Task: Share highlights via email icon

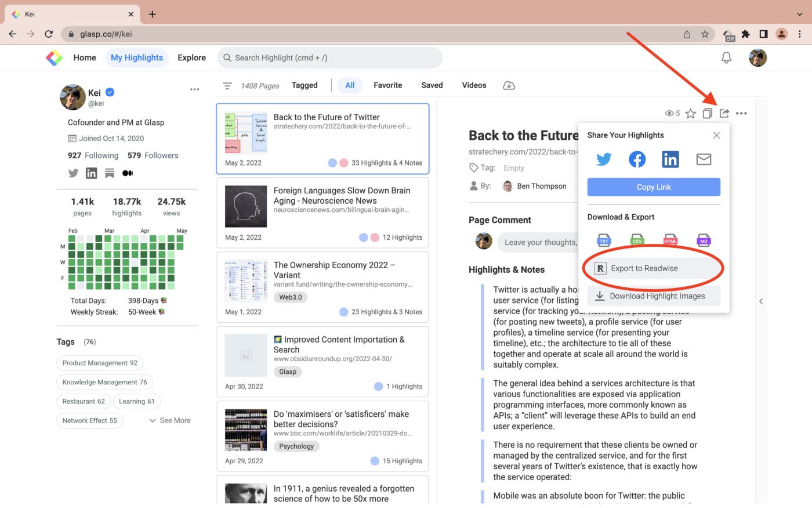Action: click(x=704, y=159)
